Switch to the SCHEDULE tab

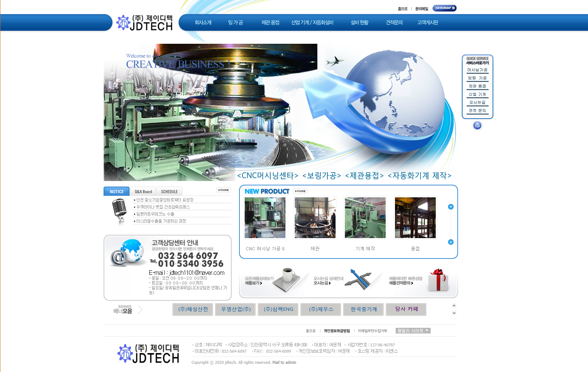[169, 192]
